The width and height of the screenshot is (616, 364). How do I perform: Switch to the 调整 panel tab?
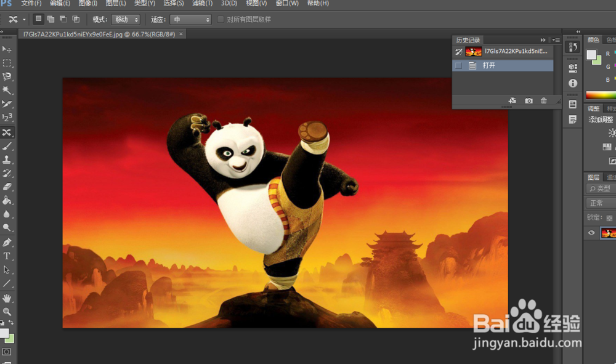tap(593, 108)
